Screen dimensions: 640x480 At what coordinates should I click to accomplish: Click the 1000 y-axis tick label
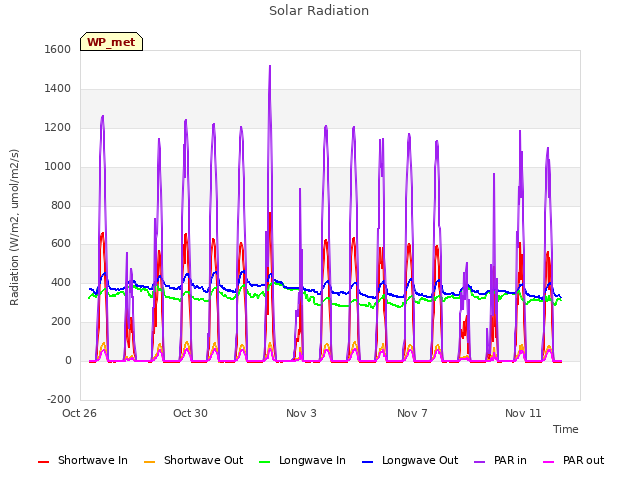tap(58, 167)
